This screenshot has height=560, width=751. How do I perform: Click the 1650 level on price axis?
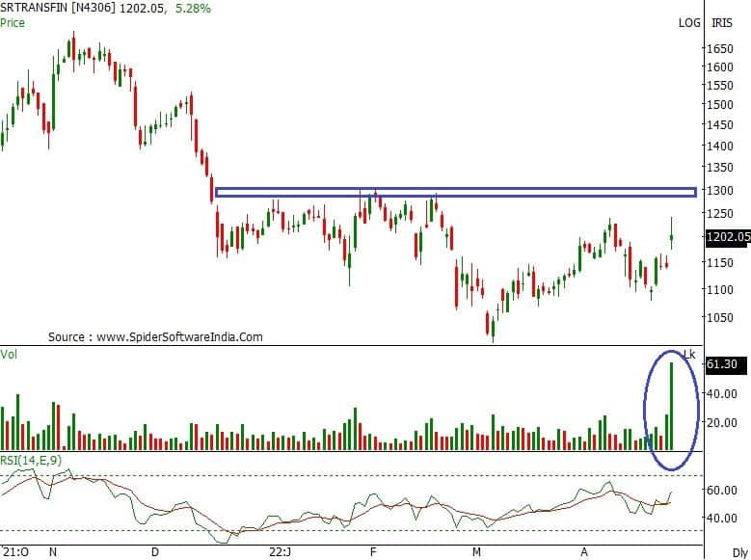pos(718,49)
